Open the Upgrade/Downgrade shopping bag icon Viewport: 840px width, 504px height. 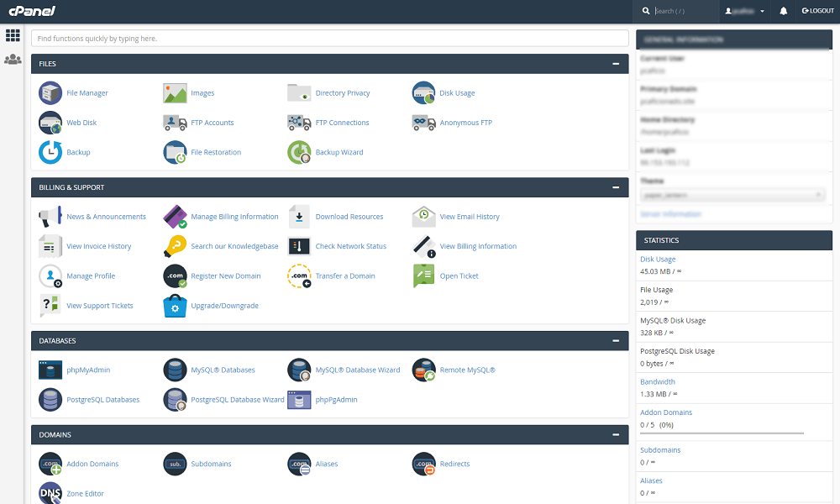pyautogui.click(x=175, y=306)
